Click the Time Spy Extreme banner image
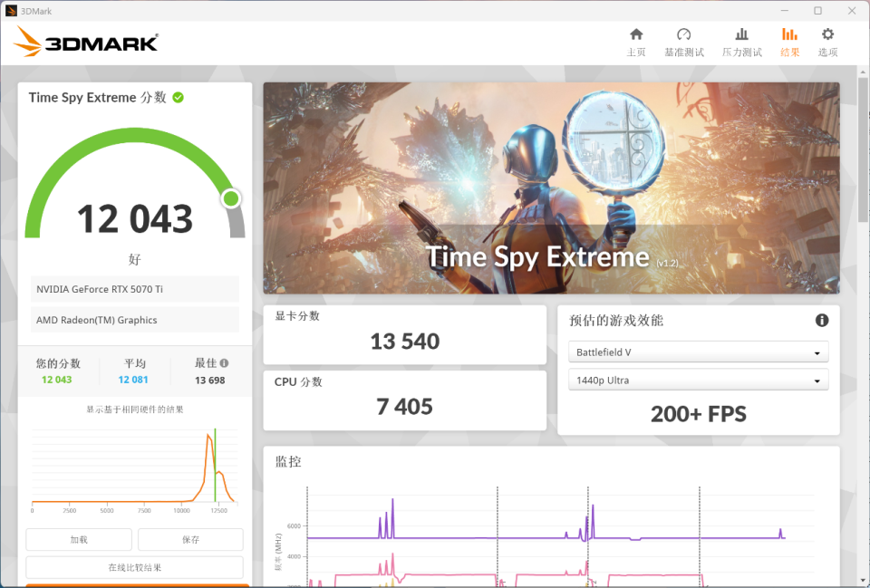 [551, 188]
